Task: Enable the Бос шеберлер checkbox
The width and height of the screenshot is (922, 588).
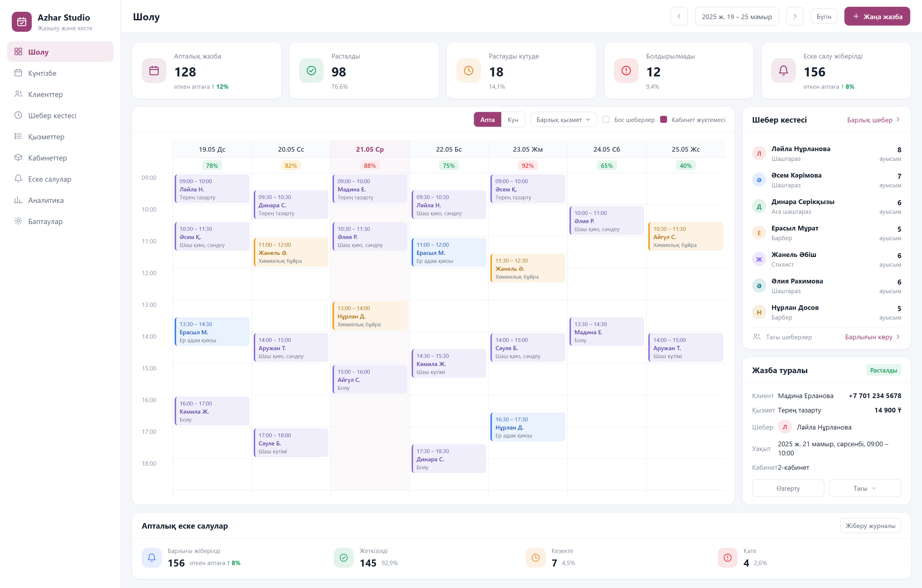Action: tap(606, 119)
